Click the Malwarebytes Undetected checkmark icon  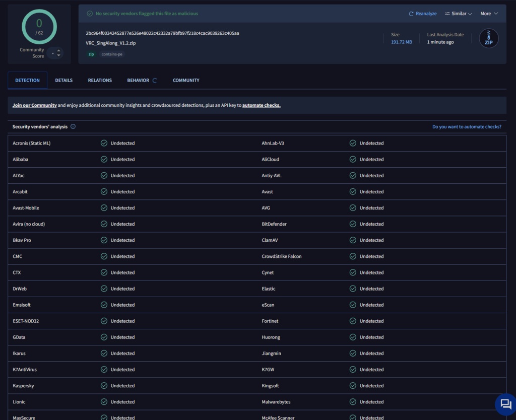[353, 401]
